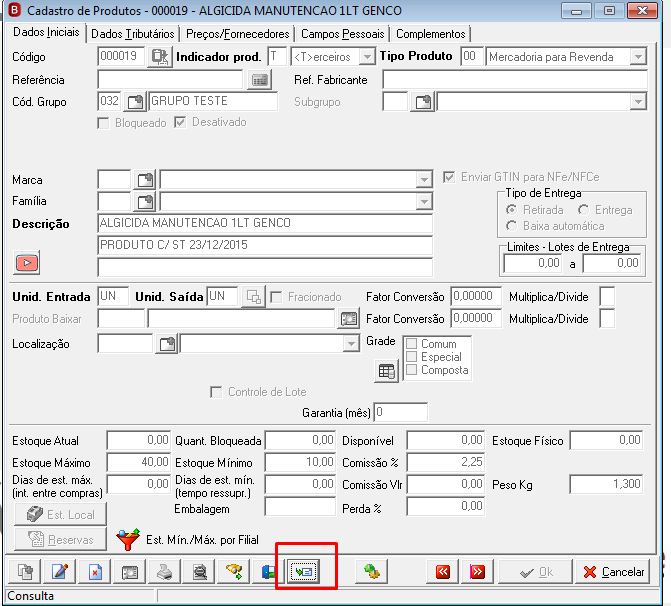Click the Peso Kg field showing 1,300
Viewport: 671px width, 606px height.
pyautogui.click(x=606, y=484)
